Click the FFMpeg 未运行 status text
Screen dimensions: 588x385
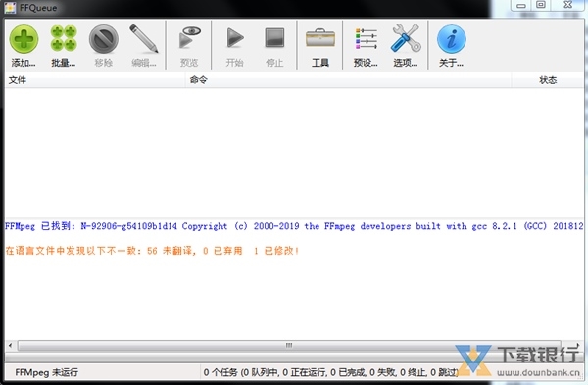[46, 372]
